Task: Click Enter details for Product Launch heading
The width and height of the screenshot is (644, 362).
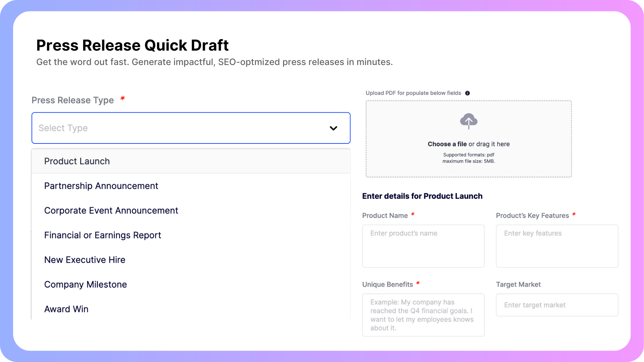Action: (x=422, y=196)
